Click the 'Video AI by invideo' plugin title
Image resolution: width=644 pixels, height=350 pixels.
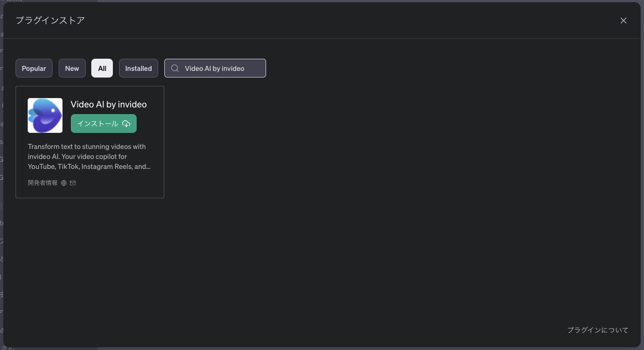[x=108, y=104]
